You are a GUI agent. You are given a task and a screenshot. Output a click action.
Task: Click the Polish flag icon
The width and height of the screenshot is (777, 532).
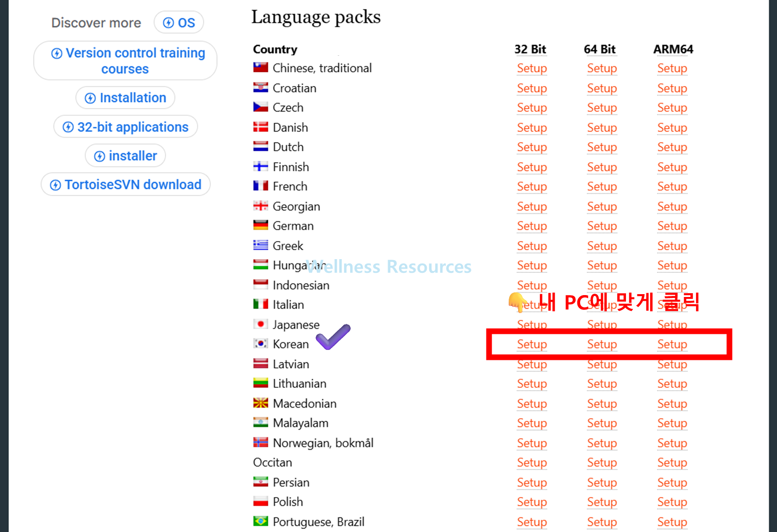click(x=260, y=501)
